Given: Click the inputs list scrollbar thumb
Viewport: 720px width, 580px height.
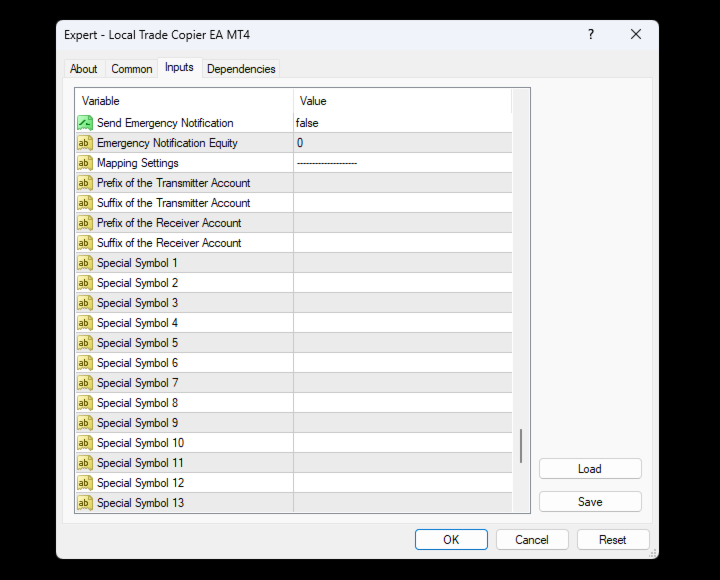Looking at the screenshot, I should (521, 446).
